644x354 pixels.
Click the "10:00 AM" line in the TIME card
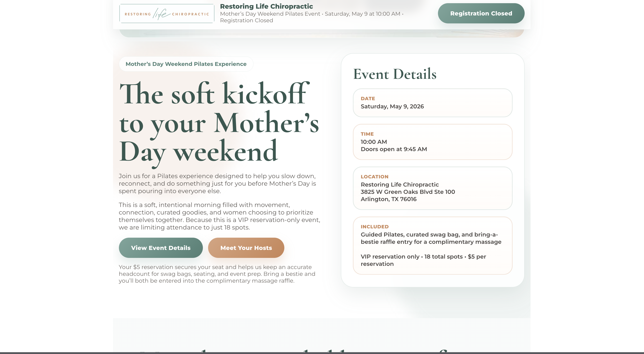tap(374, 142)
